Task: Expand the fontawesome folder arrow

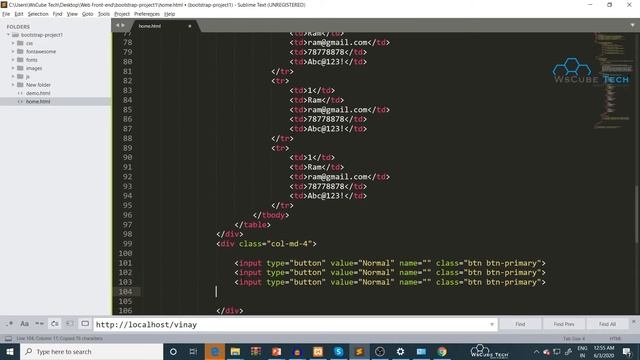Action: coord(13,51)
